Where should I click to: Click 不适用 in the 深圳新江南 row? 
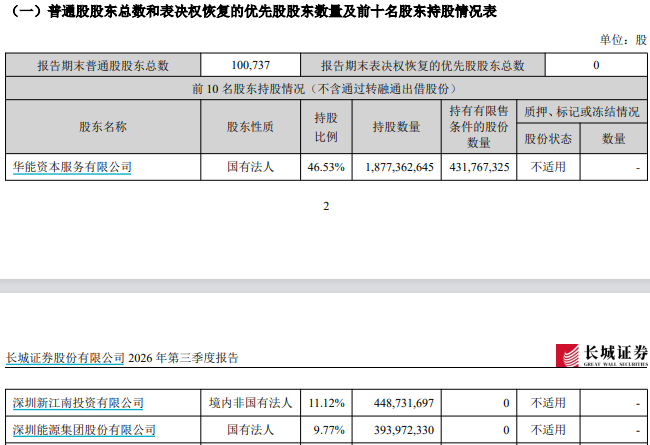(x=548, y=403)
